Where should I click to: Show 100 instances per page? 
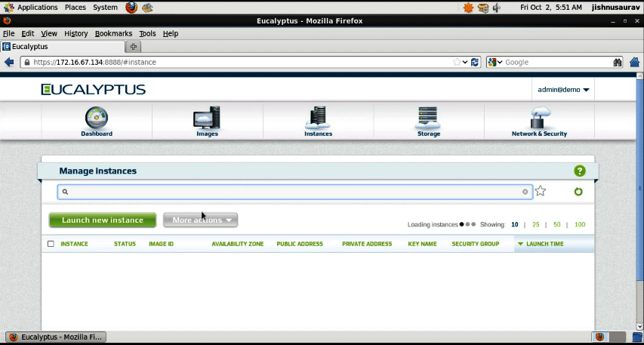579,224
